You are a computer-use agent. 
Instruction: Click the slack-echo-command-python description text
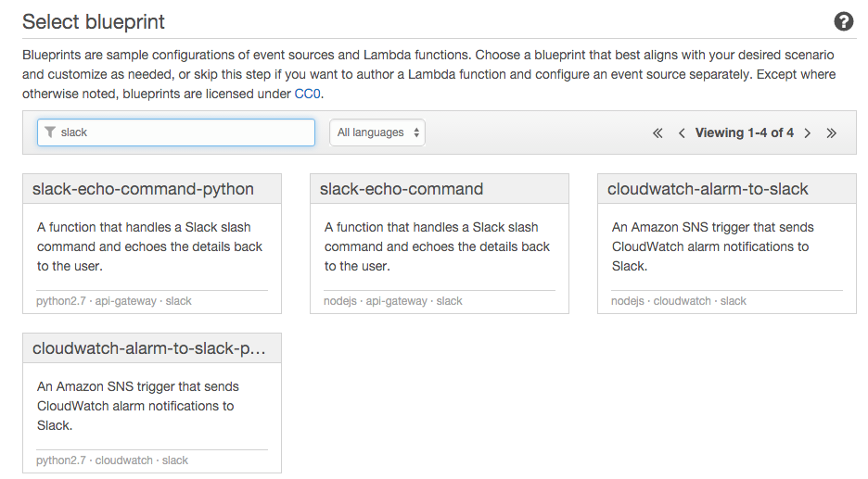tap(150, 246)
